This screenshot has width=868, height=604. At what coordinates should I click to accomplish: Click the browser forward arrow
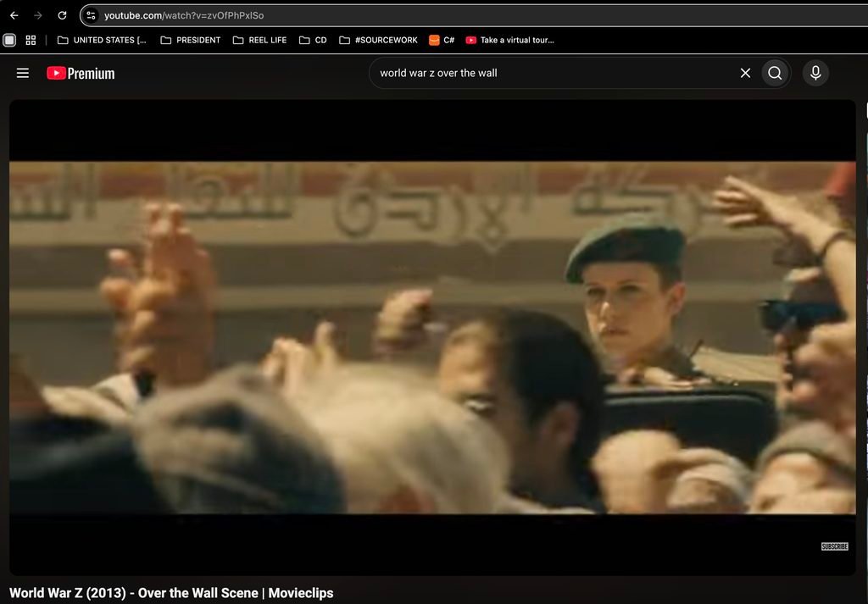pyautogui.click(x=38, y=15)
